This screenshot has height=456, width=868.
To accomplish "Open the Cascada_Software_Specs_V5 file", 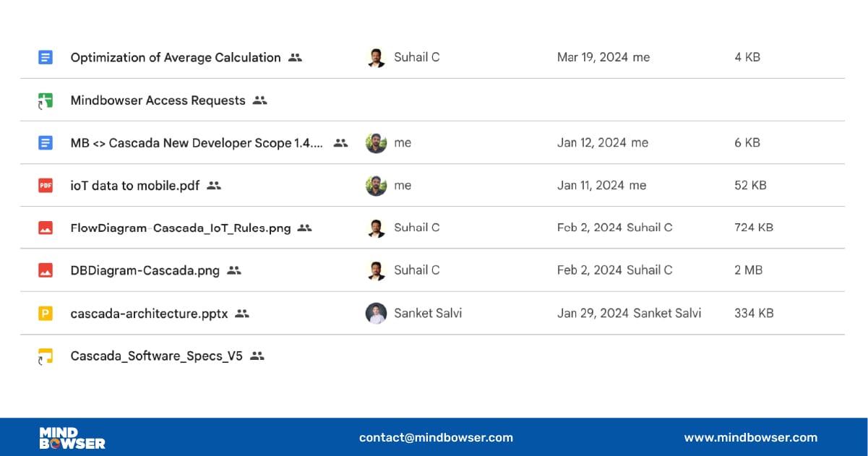I will (x=156, y=356).
